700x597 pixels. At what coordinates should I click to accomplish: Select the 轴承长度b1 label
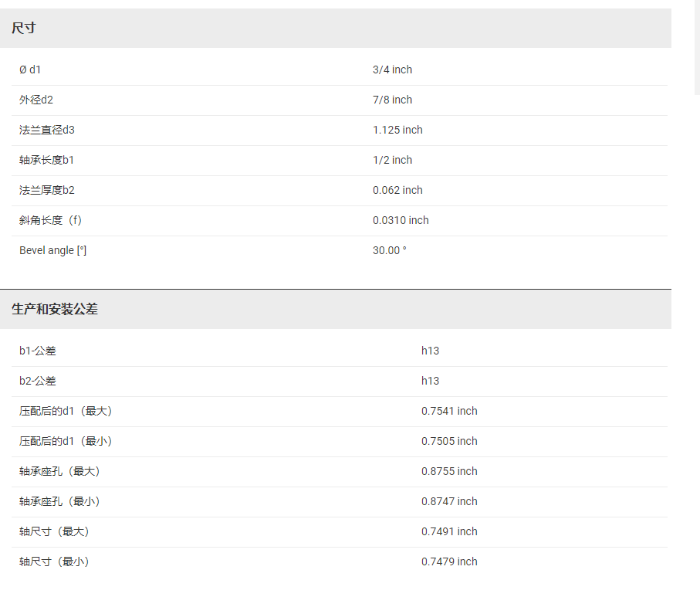(47, 161)
